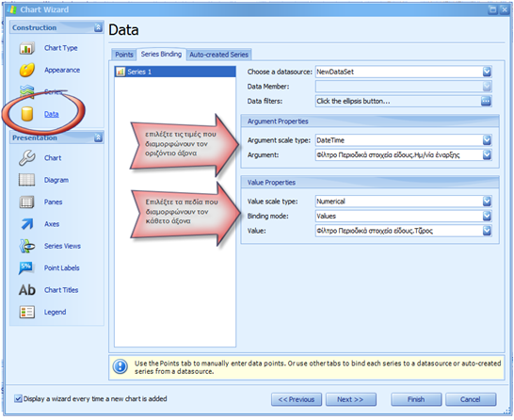
Task: Open the Choose a datasource dropdown
Action: (x=487, y=72)
